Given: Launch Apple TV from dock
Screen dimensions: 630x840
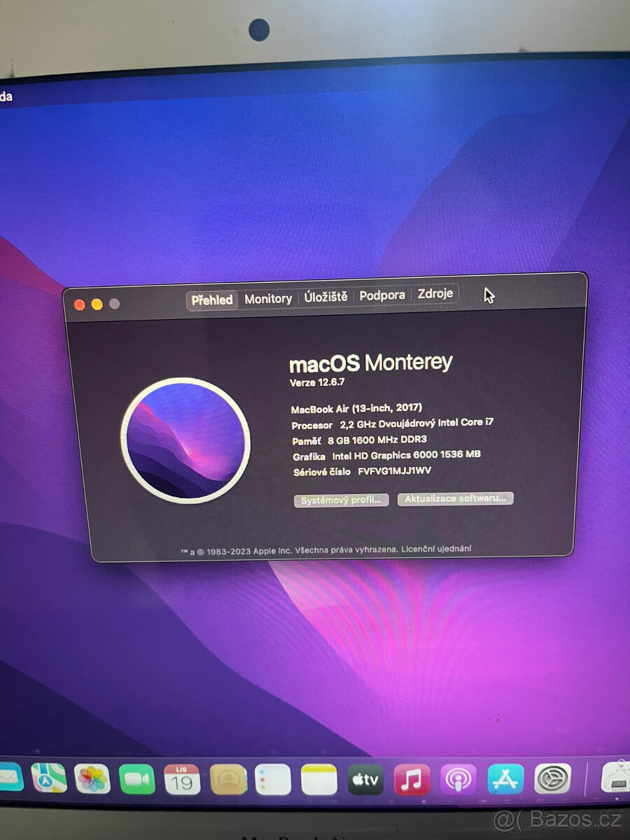Looking at the screenshot, I should 365,779.
